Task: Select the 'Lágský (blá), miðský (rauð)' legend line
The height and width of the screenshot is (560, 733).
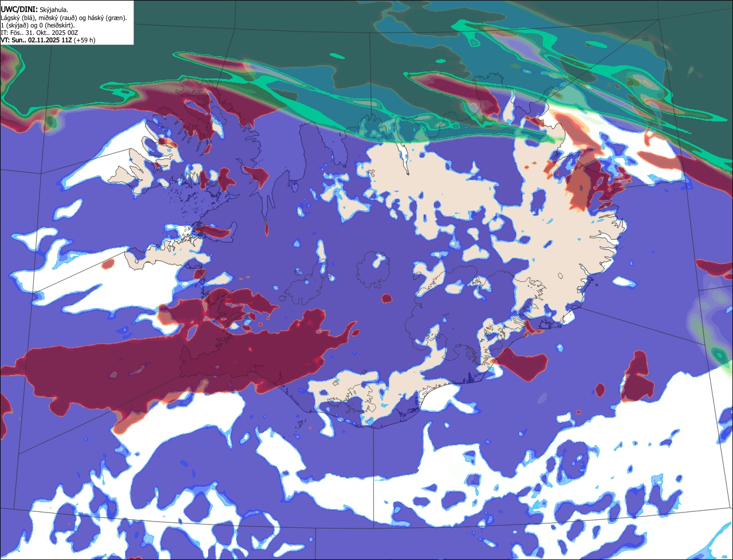Action: pos(64,18)
